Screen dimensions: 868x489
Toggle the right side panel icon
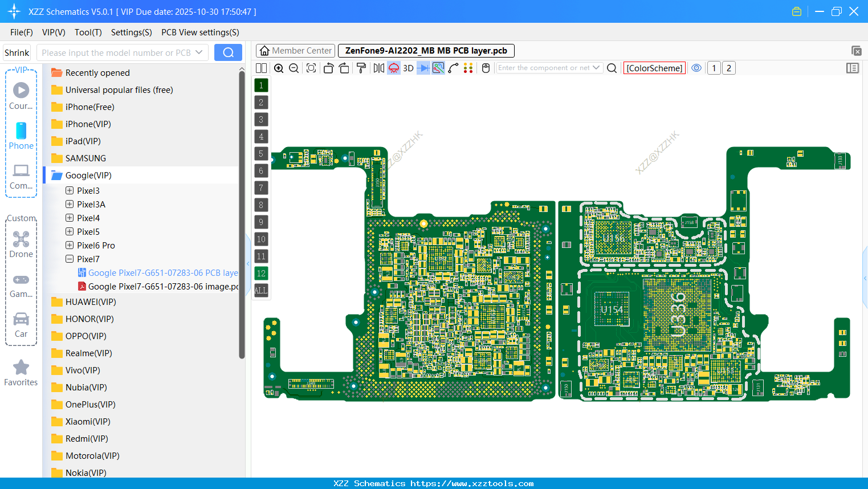(853, 68)
